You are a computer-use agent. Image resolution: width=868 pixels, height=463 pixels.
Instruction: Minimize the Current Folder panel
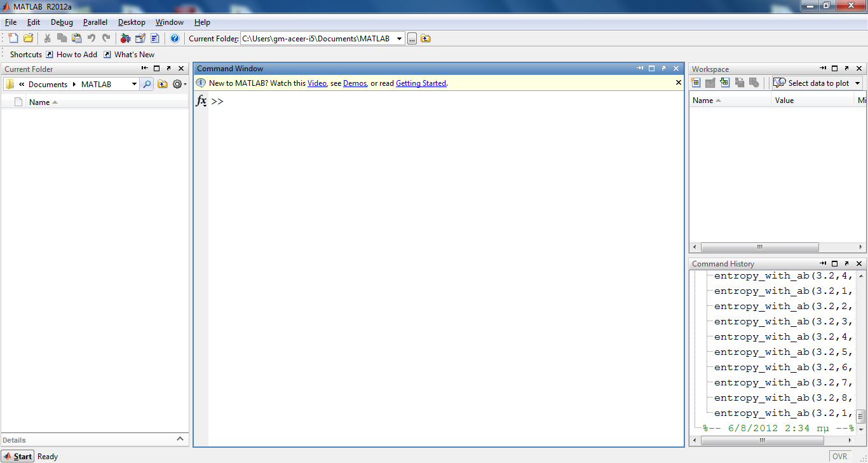pos(145,69)
